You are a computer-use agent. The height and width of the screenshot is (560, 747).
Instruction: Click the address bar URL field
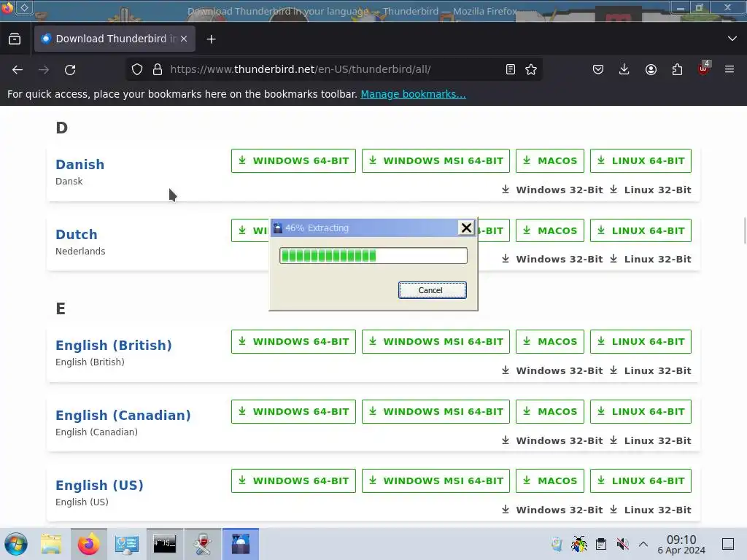pyautogui.click(x=333, y=69)
